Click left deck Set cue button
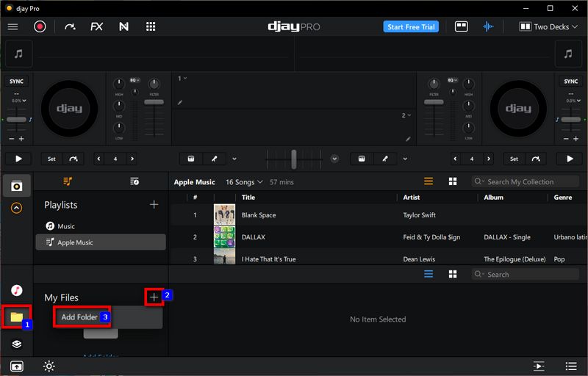 [51, 159]
